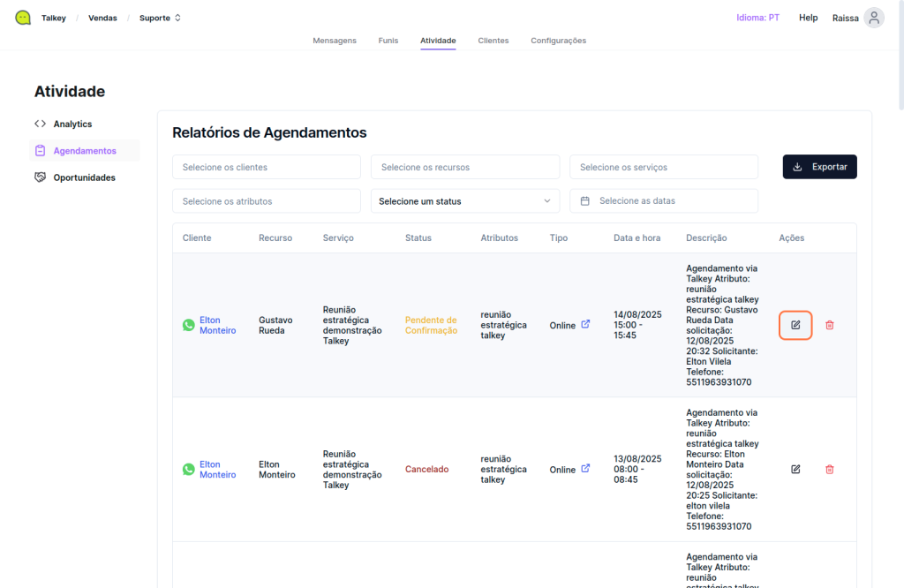Switch to the Mensagens tab
Image resolution: width=904 pixels, height=588 pixels.
click(x=335, y=41)
